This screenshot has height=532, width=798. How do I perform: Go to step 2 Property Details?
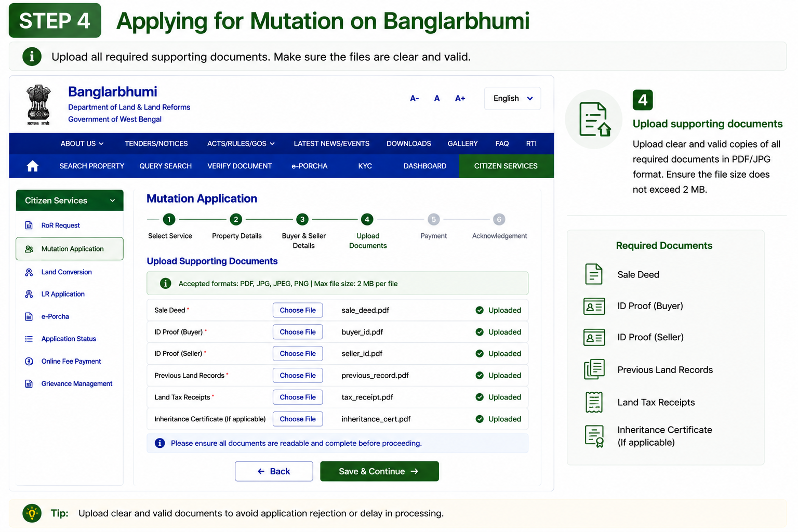tap(236, 219)
